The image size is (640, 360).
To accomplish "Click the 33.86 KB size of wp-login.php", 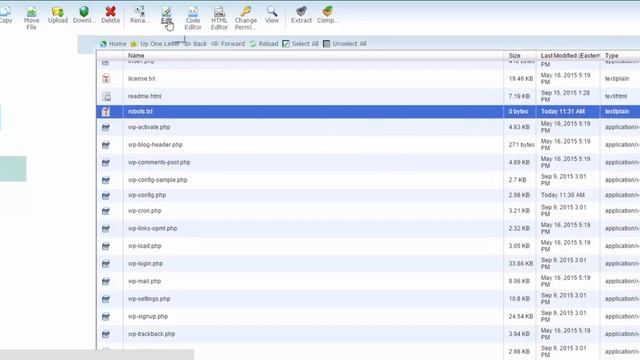I will pyautogui.click(x=521, y=264).
